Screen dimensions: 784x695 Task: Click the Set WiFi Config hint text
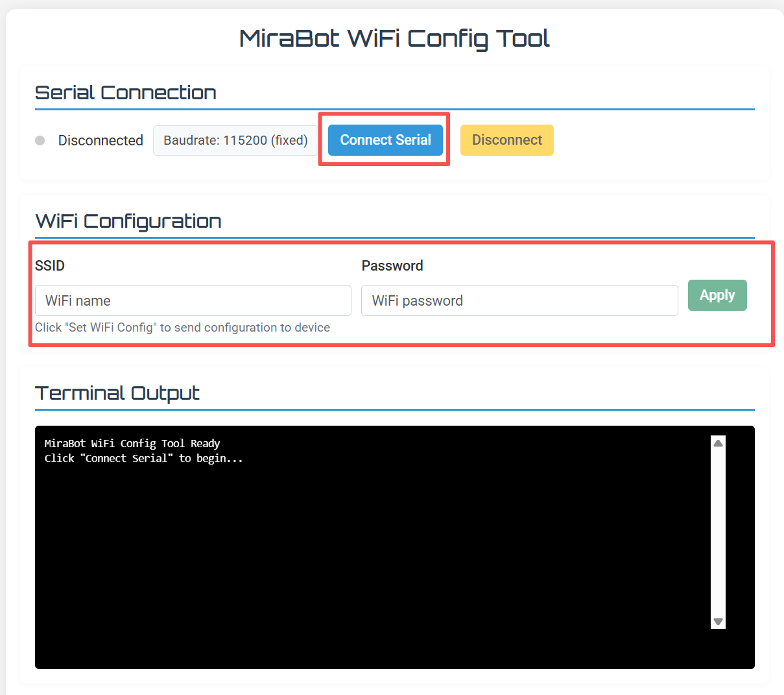click(182, 328)
